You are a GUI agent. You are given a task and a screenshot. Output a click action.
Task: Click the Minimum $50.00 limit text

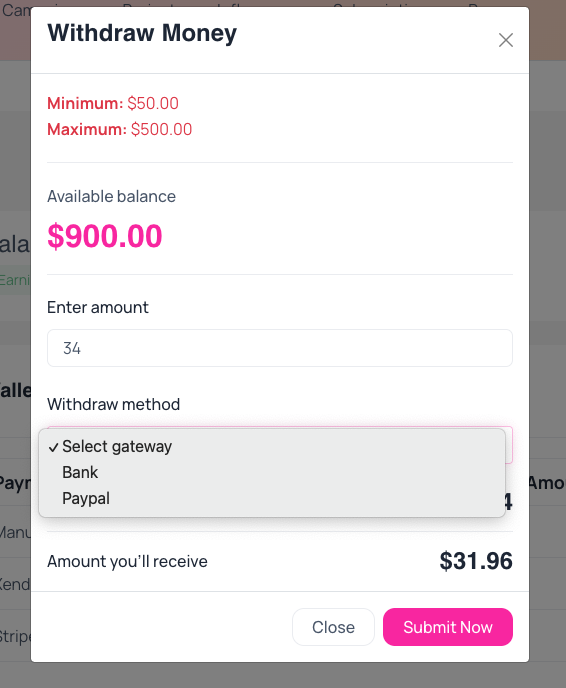(113, 104)
